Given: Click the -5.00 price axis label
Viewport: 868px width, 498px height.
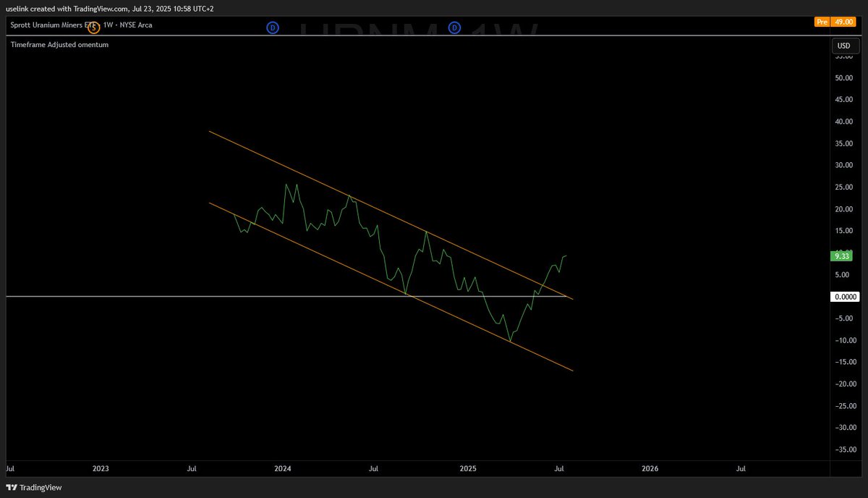Looking at the screenshot, I should [844, 318].
